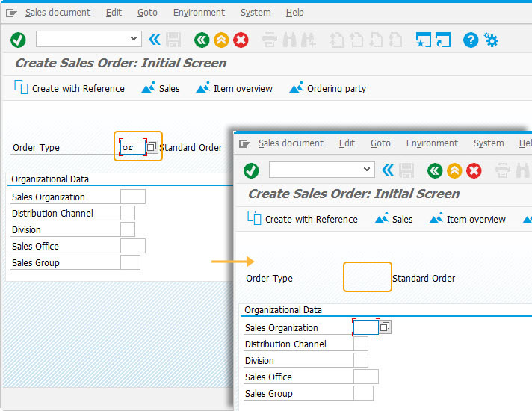Open search help beside Sales Organization in front window
The image size is (532, 411).
pyautogui.click(x=385, y=327)
